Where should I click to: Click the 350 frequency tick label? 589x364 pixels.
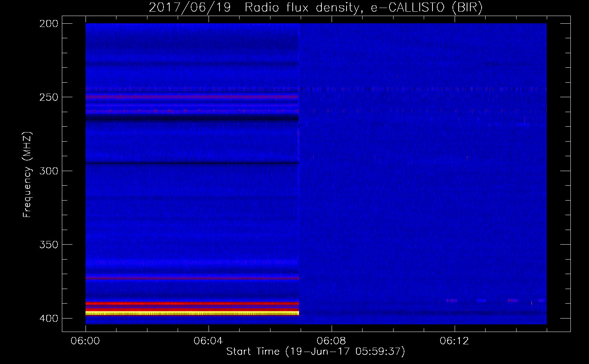[x=49, y=245]
